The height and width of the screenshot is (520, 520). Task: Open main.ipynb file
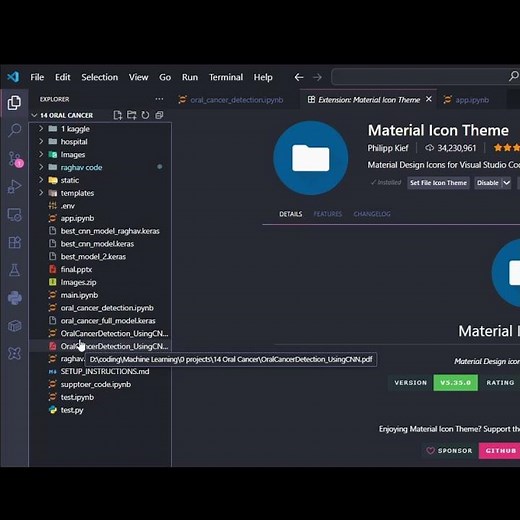coord(100,295)
